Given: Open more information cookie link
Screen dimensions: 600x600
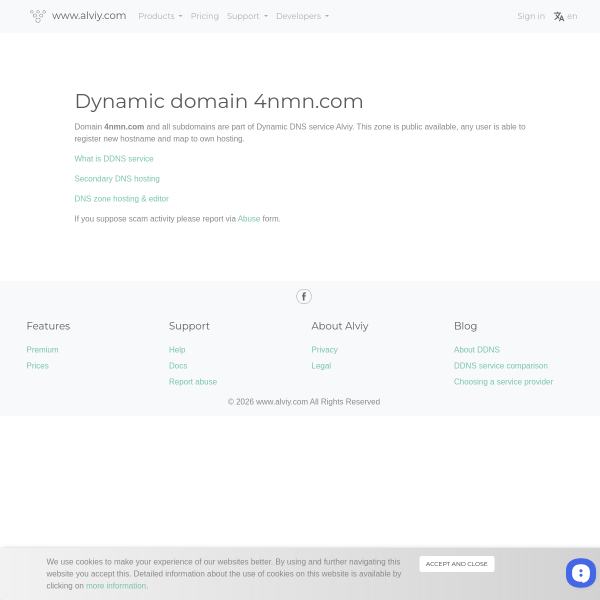Looking at the screenshot, I should pos(116,586).
